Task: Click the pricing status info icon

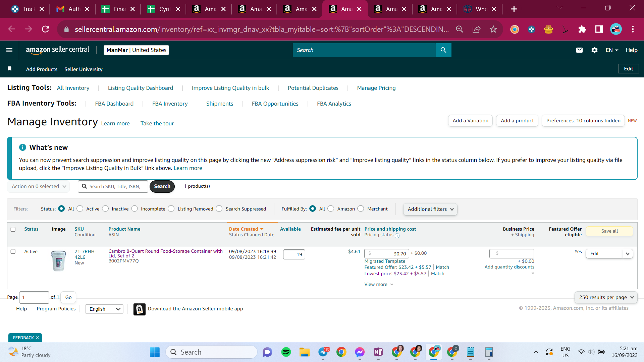Action: click(x=397, y=235)
